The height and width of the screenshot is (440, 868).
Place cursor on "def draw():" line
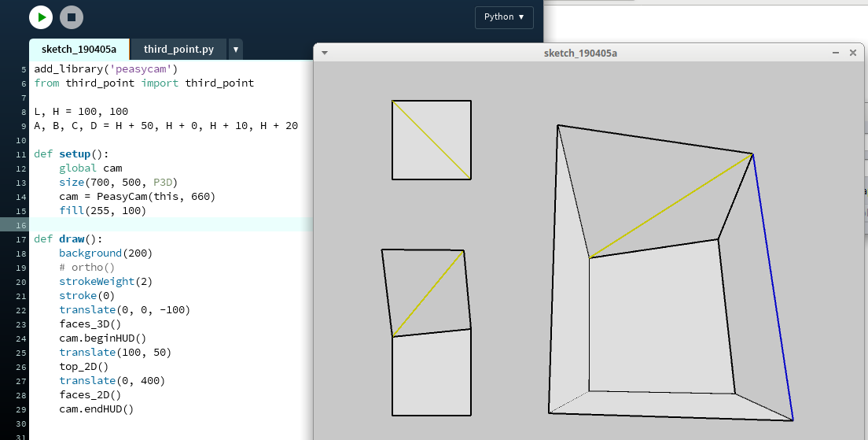[x=68, y=239]
